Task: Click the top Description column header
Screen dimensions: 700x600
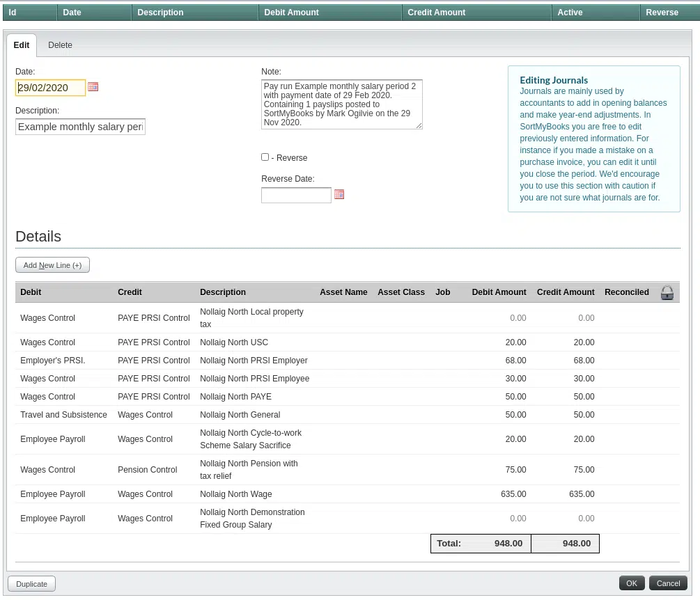Action: (196, 13)
